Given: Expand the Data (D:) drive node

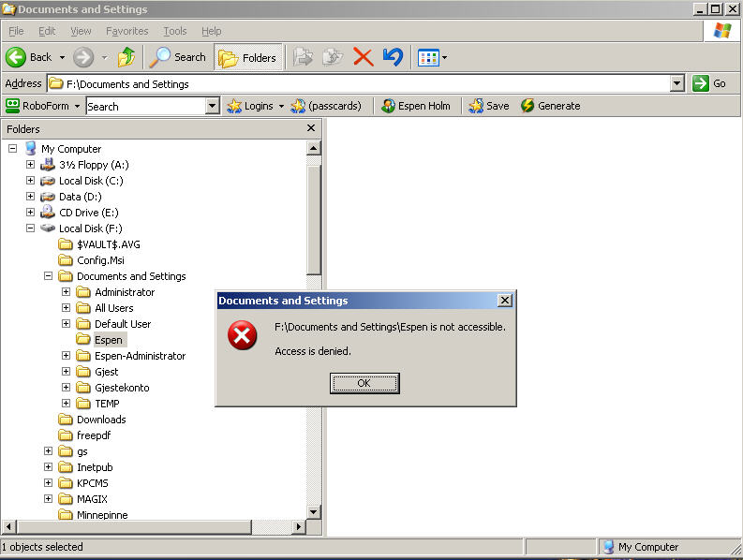Looking at the screenshot, I should pos(30,196).
